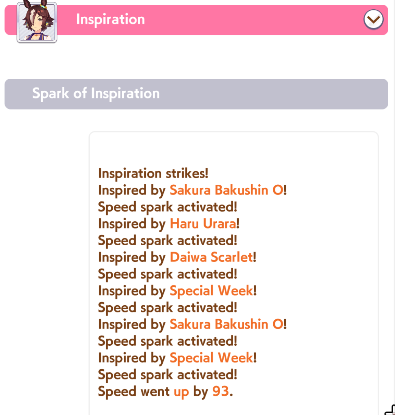Click the "Inspiration strikes!" line
The image size is (395, 415).
pyautogui.click(x=153, y=173)
